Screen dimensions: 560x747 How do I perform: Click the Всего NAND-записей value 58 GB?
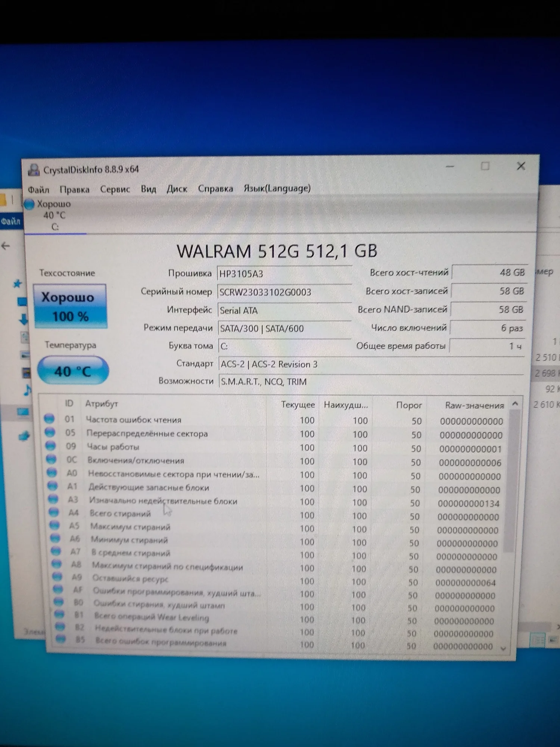pyautogui.click(x=488, y=309)
